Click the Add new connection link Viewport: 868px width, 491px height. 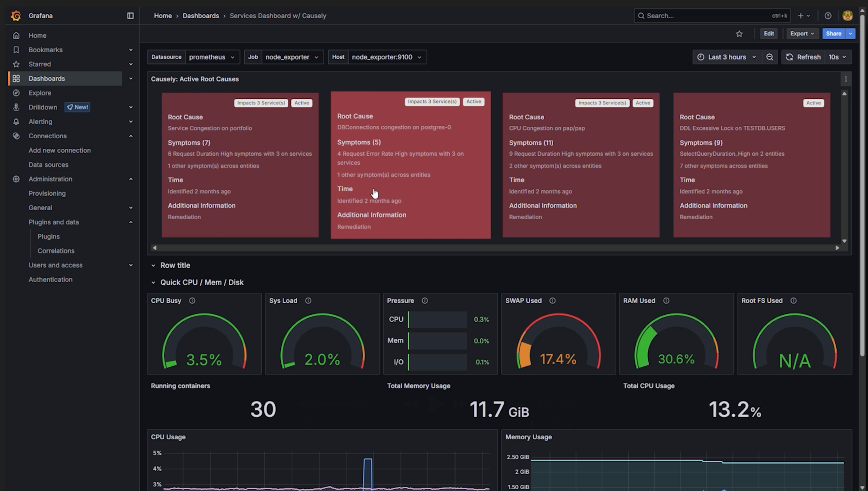[x=59, y=150]
